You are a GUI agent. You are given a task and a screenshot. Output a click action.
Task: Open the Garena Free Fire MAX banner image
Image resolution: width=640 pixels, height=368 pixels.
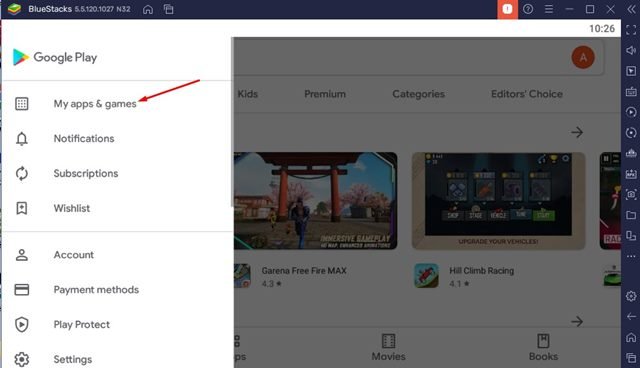click(315, 201)
